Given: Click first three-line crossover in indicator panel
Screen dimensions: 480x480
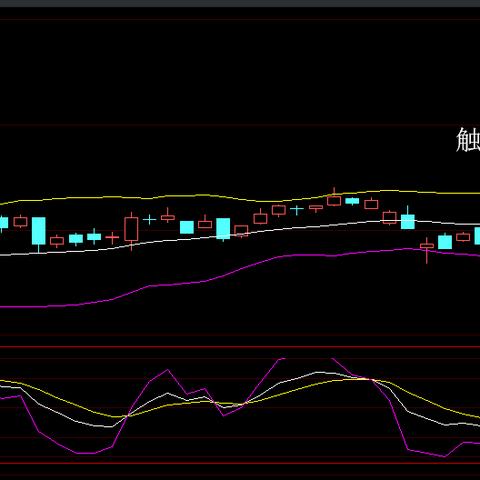Looking at the screenshot, I should 127,416.
